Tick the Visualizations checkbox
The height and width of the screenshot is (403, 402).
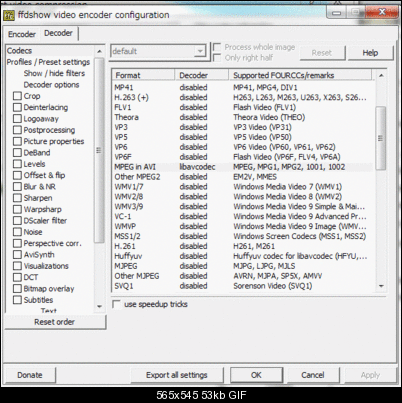click(17, 266)
